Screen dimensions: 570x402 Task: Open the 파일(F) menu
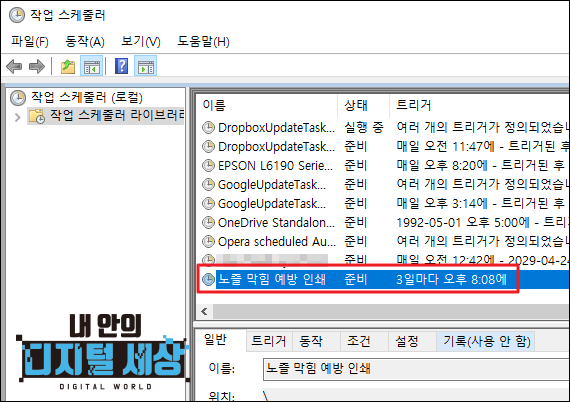click(x=30, y=41)
